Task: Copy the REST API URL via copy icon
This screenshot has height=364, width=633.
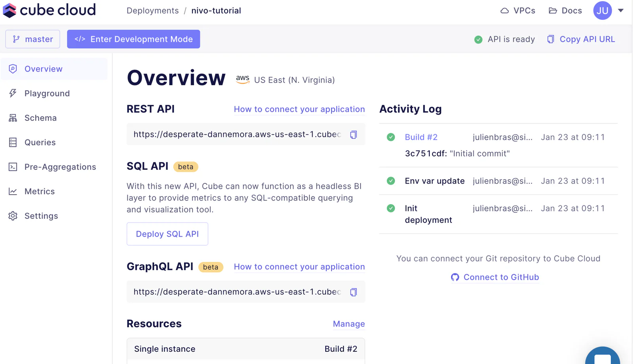Action: [353, 135]
